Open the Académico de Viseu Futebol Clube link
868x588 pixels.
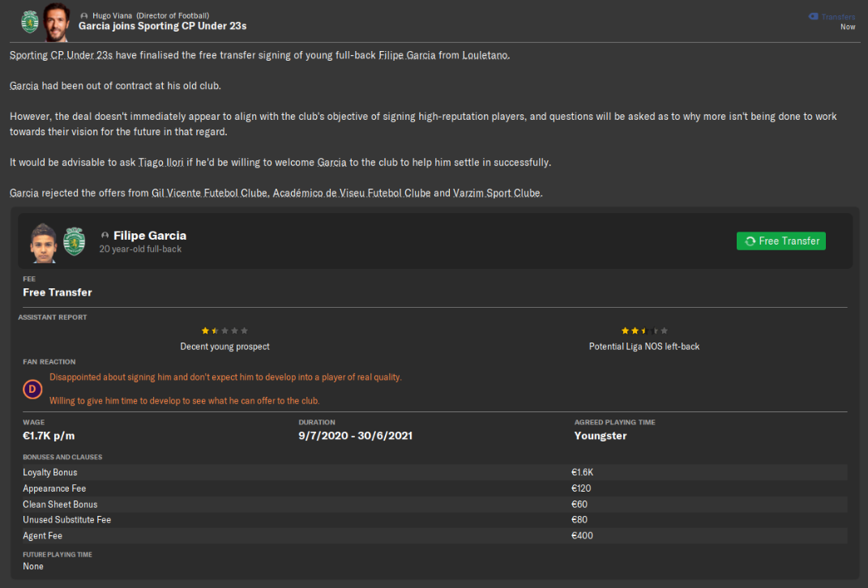[352, 193]
